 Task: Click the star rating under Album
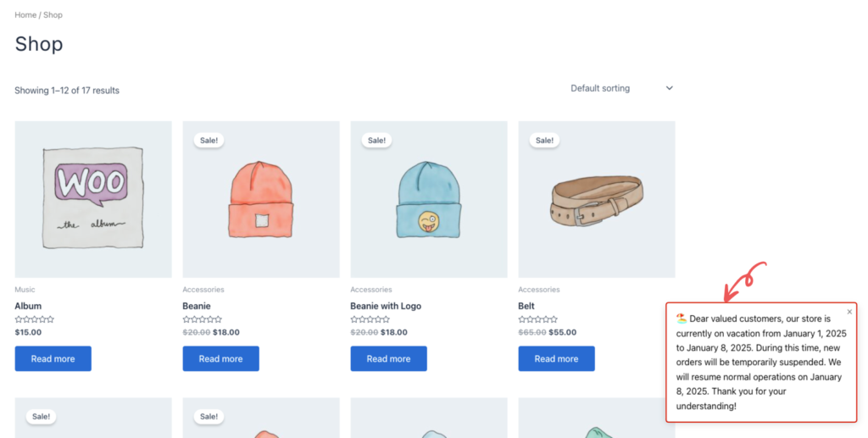[x=34, y=319]
